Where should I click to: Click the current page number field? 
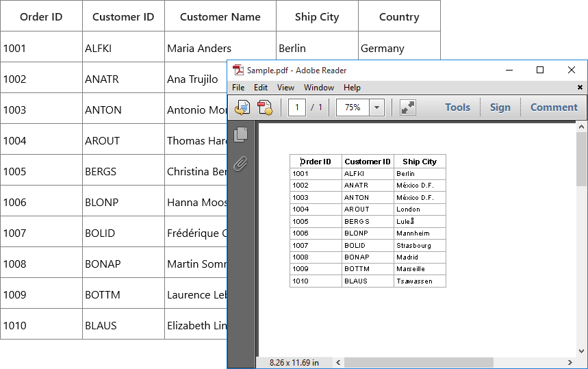(x=297, y=107)
